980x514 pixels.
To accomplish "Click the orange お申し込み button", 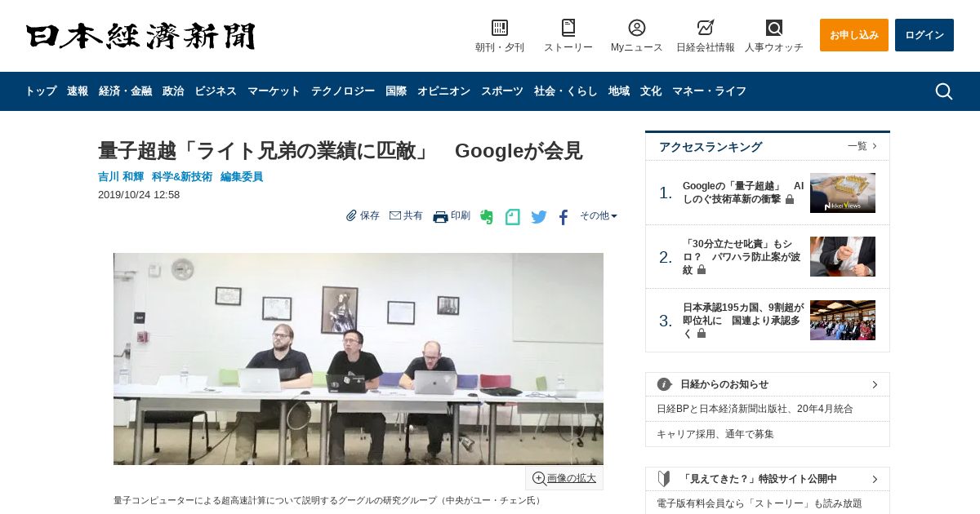I will pyautogui.click(x=854, y=35).
